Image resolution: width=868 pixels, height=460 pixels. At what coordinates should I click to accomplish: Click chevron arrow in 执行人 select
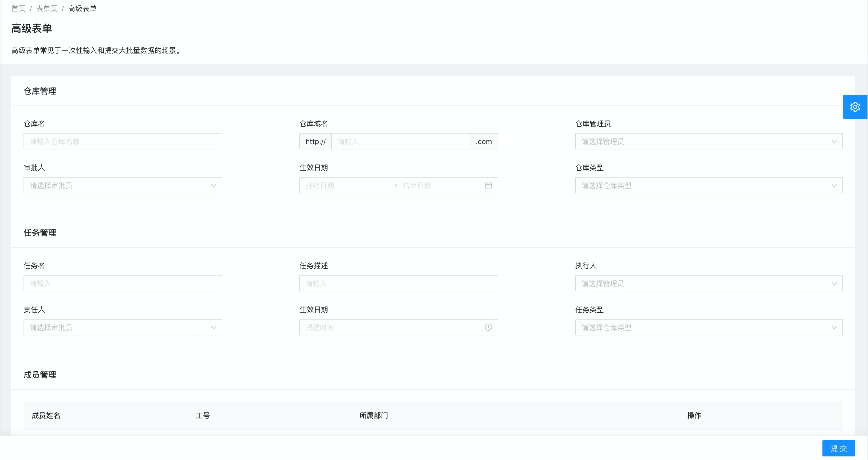pyautogui.click(x=834, y=283)
